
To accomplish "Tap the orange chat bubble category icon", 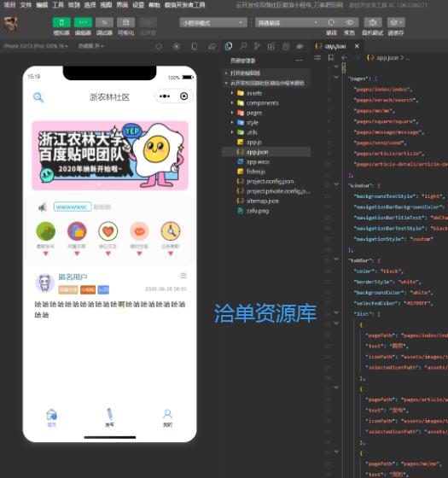I will (x=139, y=230).
